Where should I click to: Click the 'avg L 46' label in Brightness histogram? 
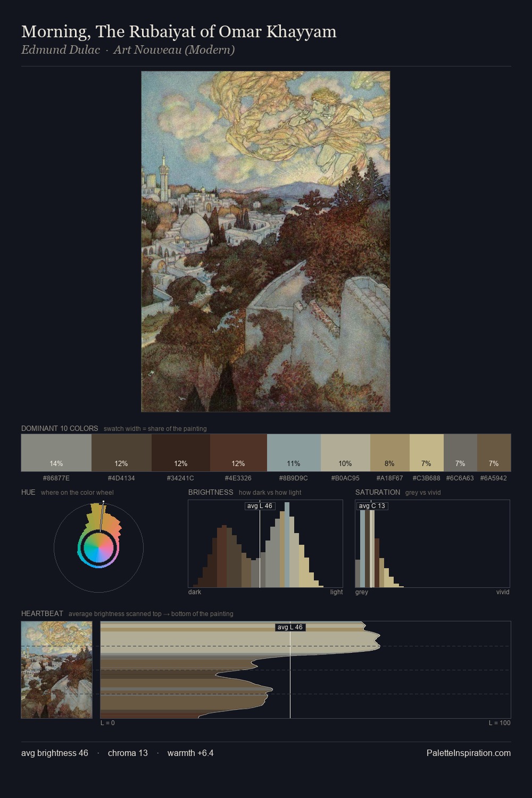click(260, 506)
